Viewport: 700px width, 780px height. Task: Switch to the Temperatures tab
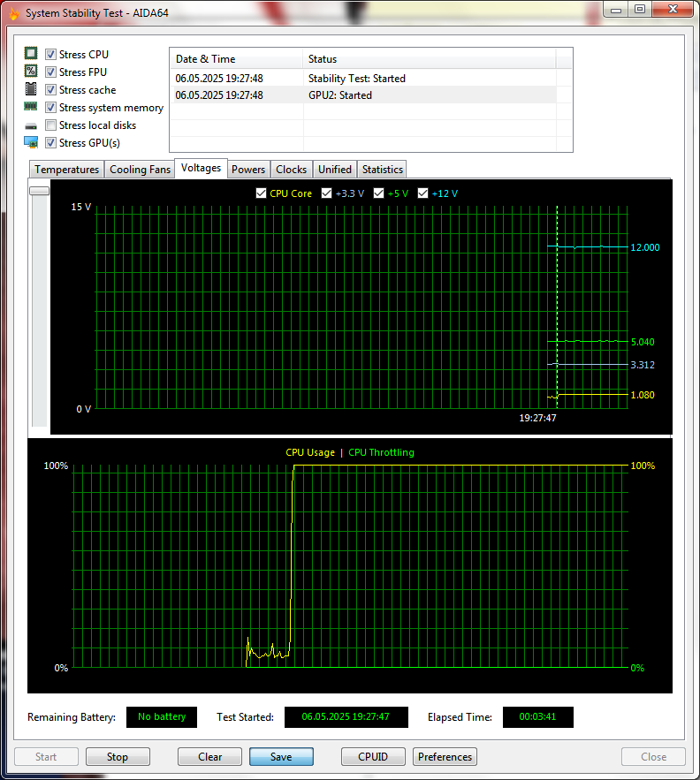click(x=66, y=169)
